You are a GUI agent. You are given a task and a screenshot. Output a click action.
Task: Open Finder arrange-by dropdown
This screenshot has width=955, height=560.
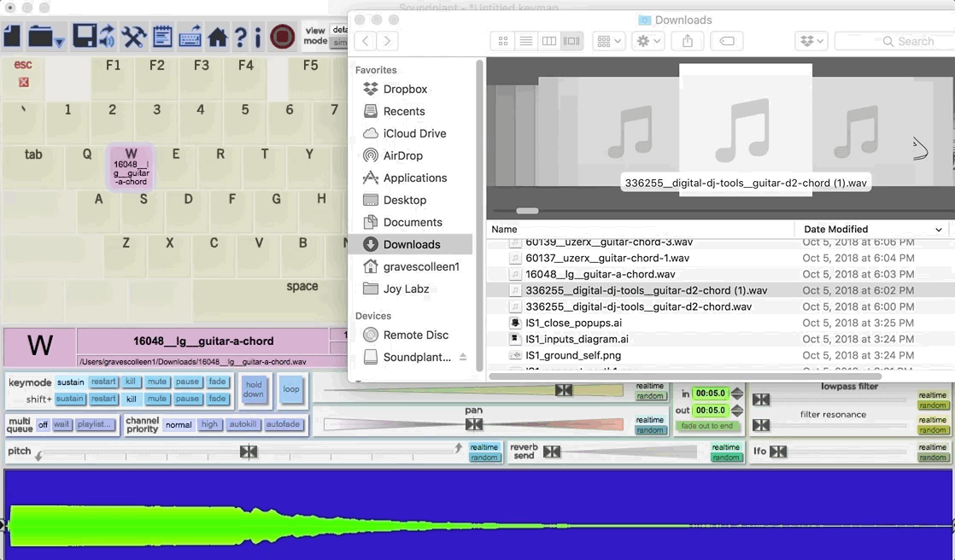coord(608,41)
